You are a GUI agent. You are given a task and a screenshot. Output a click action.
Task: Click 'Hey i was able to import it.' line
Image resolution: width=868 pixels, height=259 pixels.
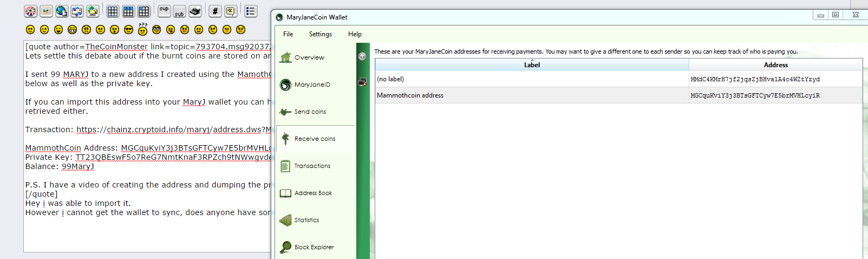pyautogui.click(x=78, y=203)
